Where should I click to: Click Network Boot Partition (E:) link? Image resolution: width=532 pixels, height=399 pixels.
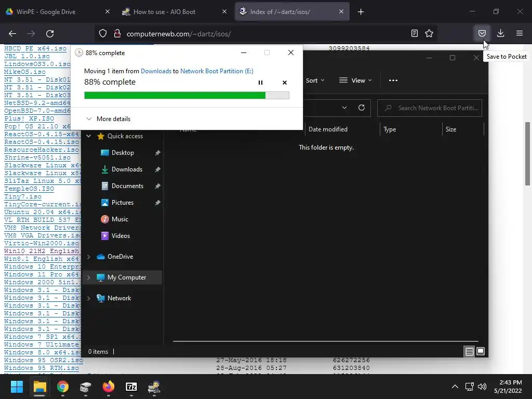coord(217,71)
